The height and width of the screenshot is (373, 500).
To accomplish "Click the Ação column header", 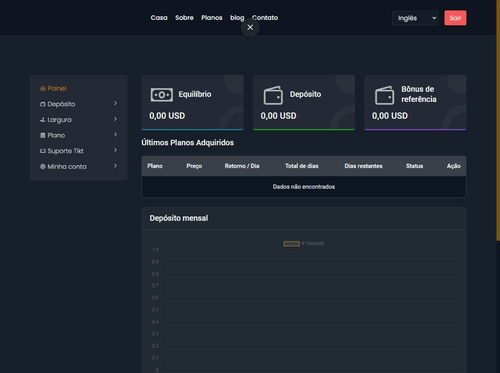I will [x=454, y=166].
